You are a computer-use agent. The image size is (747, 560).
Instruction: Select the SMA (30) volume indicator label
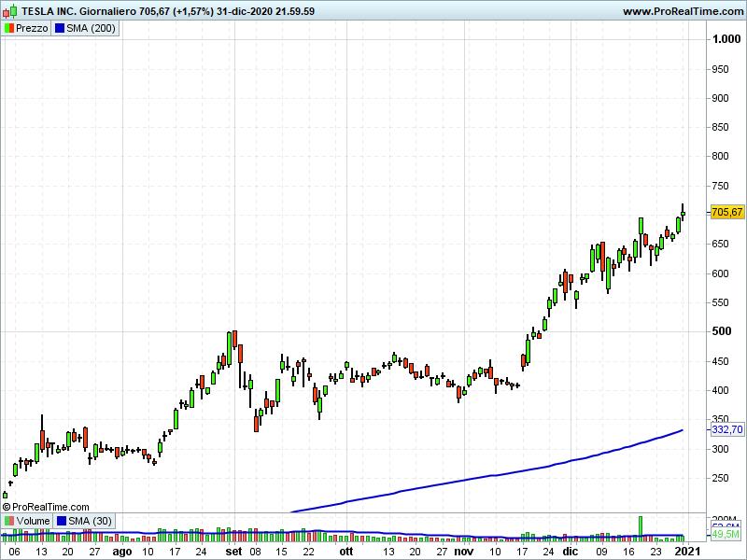coord(90,521)
